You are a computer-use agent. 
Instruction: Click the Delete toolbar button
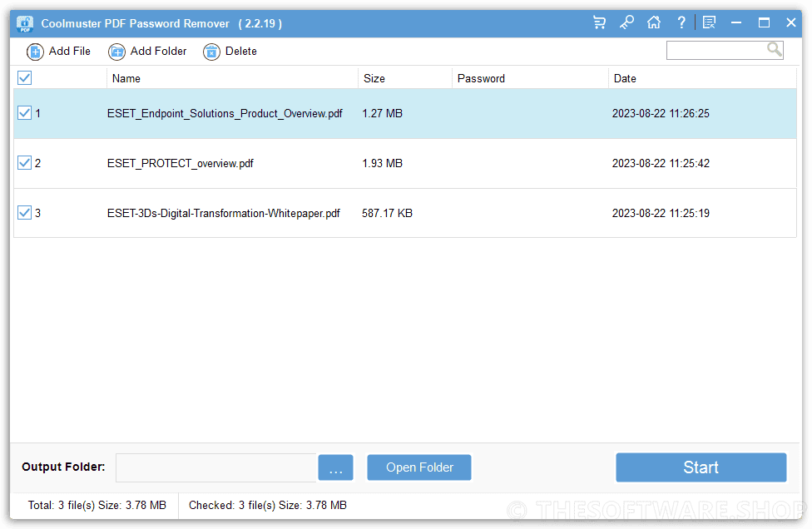230,52
